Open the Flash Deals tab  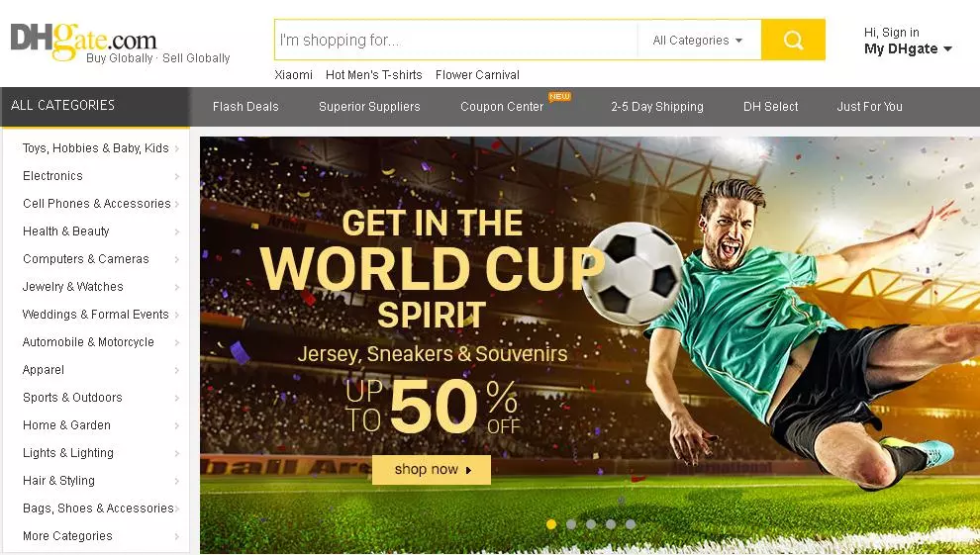245,107
